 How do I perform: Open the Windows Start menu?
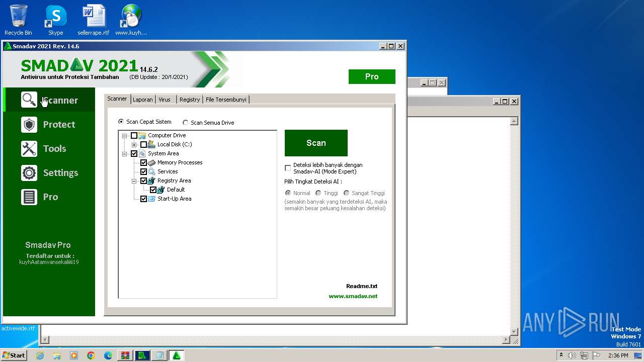pos(14,355)
